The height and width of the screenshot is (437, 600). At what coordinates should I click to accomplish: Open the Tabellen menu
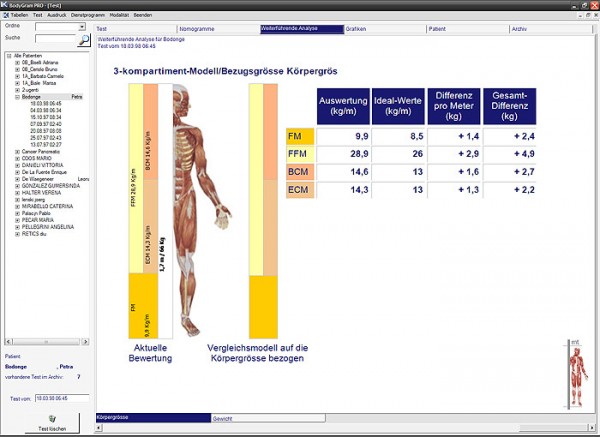[x=18, y=17]
